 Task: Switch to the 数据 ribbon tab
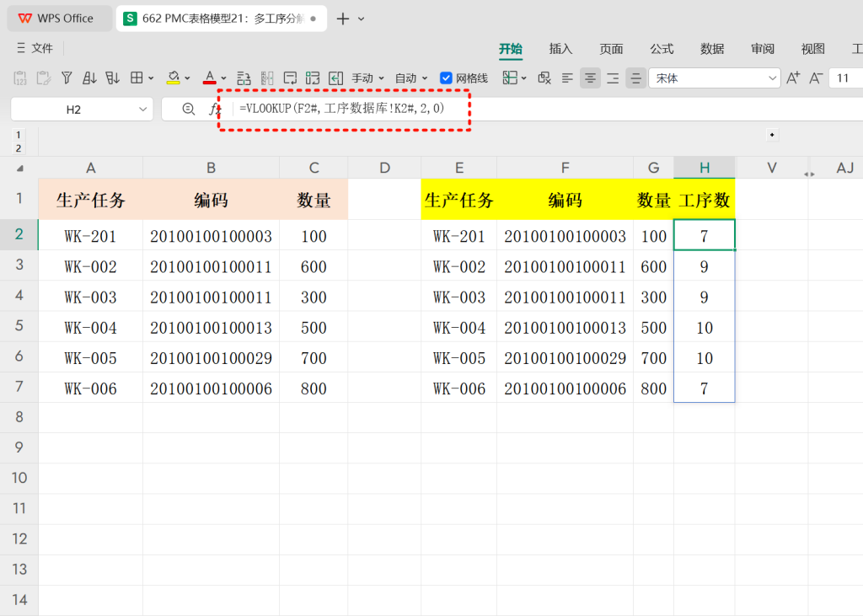[712, 49]
